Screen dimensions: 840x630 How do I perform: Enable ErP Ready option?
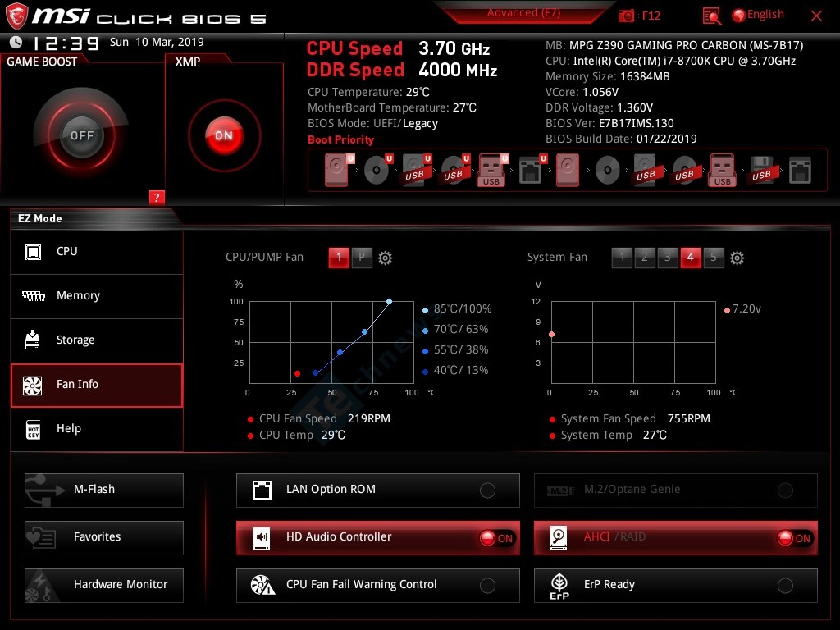click(x=785, y=586)
